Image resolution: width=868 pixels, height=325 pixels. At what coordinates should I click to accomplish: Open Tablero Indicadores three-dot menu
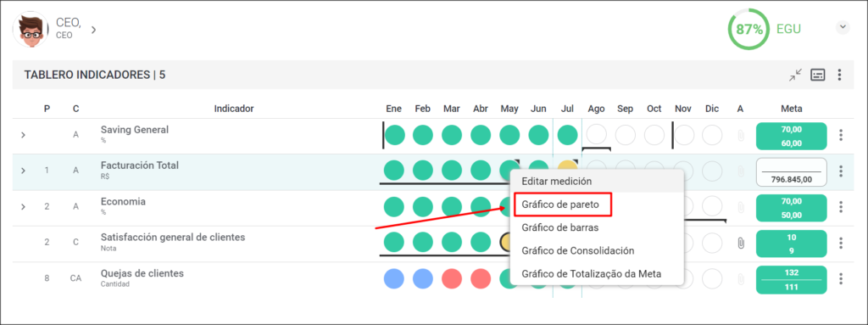(840, 75)
